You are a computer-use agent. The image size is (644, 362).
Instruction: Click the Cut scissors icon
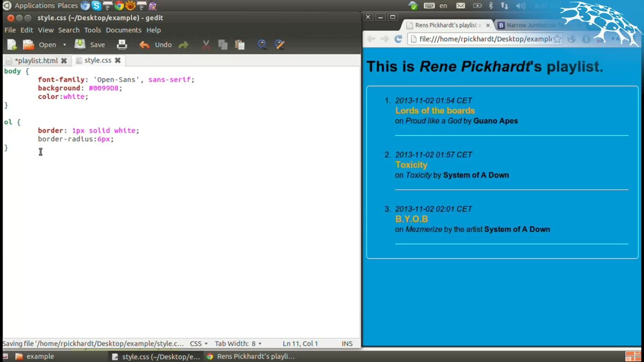pos(206,45)
